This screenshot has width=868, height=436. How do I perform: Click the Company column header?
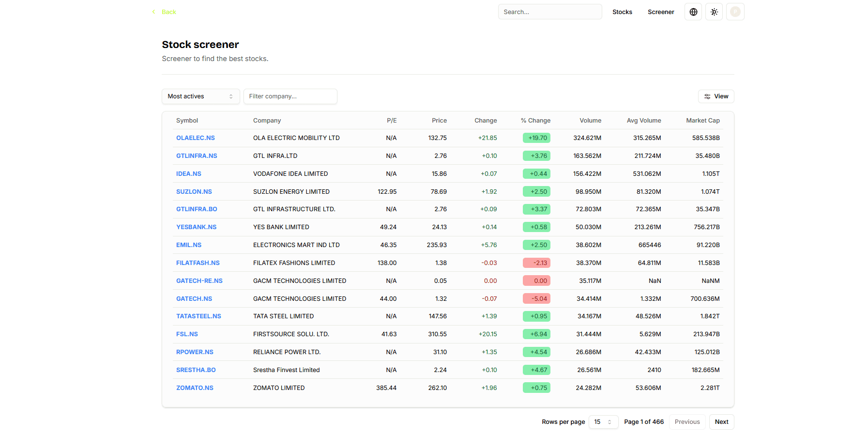point(267,121)
